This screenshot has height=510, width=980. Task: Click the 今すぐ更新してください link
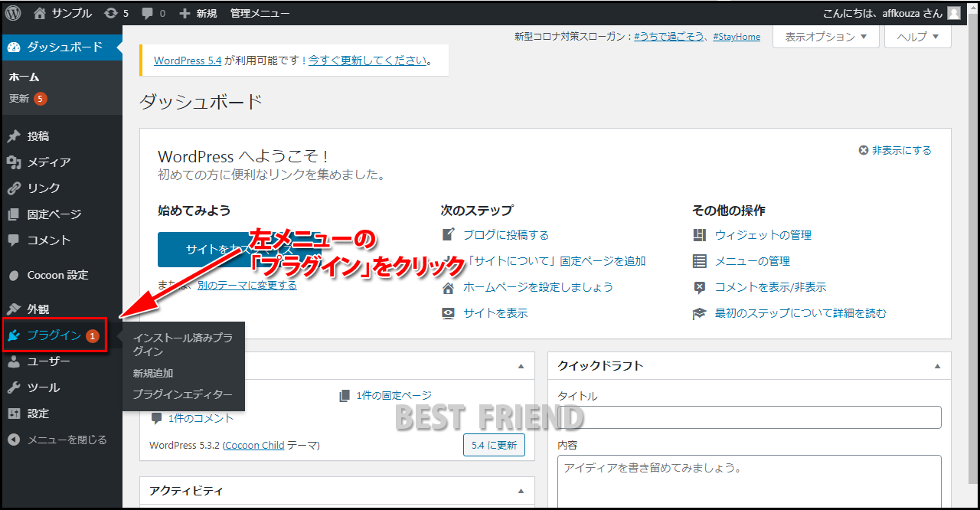367,60
